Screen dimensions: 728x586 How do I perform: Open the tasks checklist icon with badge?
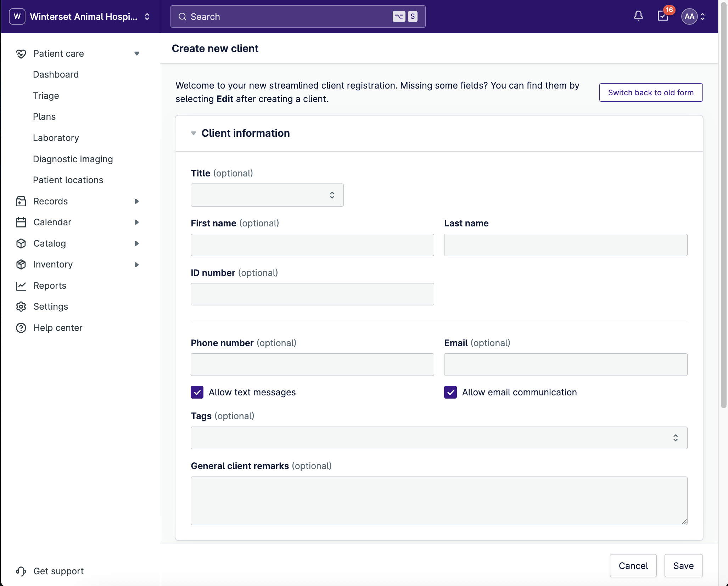point(662,16)
